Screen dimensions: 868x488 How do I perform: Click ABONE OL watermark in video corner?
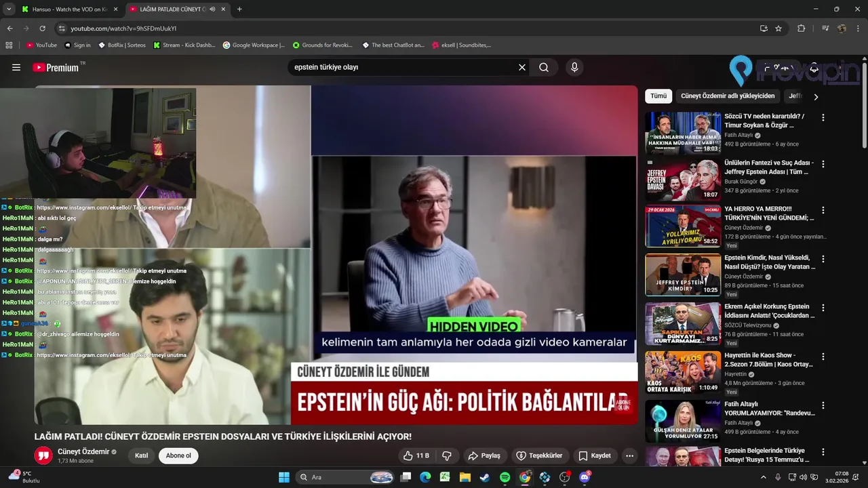pyautogui.click(x=623, y=405)
